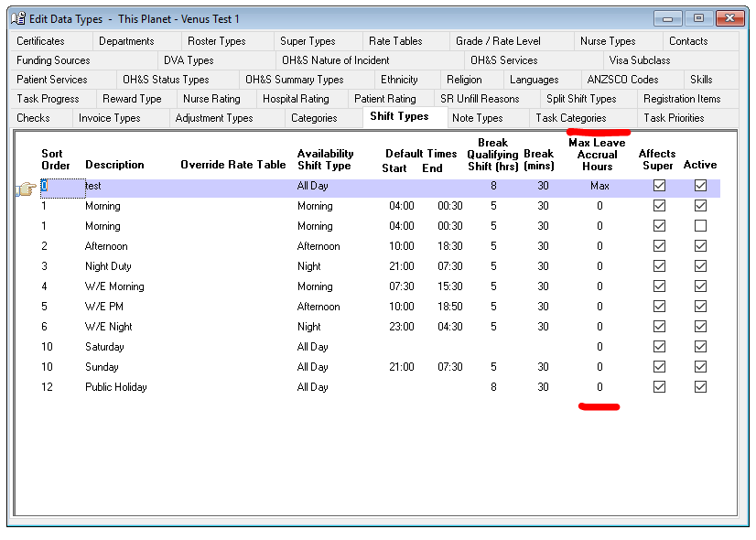Untick Active for the test row
Viewport: 756px width, 540px height.
point(700,186)
